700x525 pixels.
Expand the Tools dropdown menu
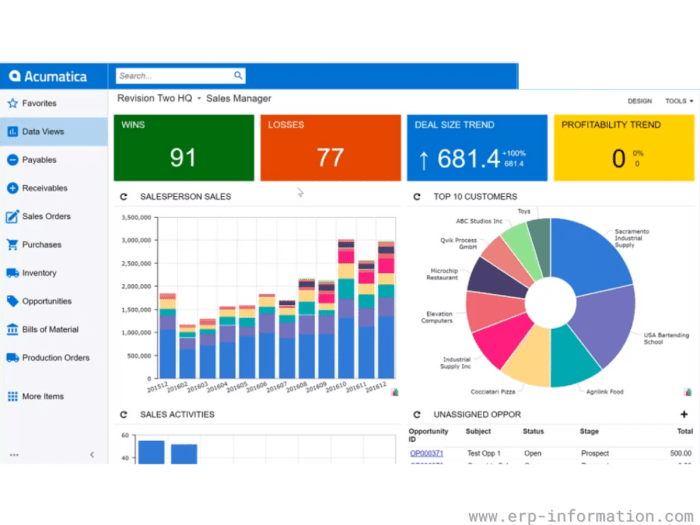679,101
